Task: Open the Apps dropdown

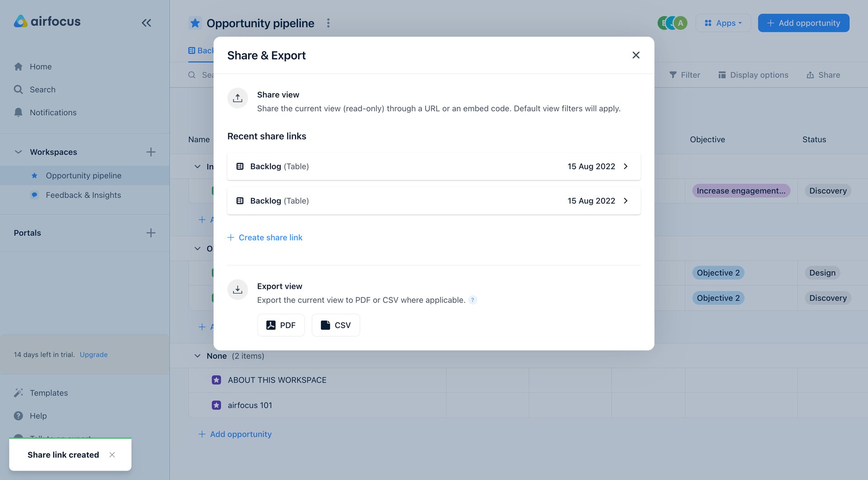Action: click(x=723, y=23)
